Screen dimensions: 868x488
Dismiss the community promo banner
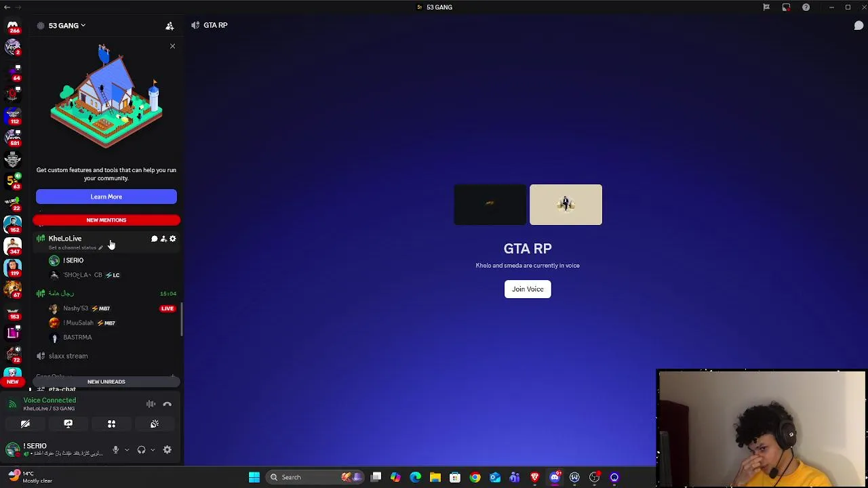[x=172, y=46]
